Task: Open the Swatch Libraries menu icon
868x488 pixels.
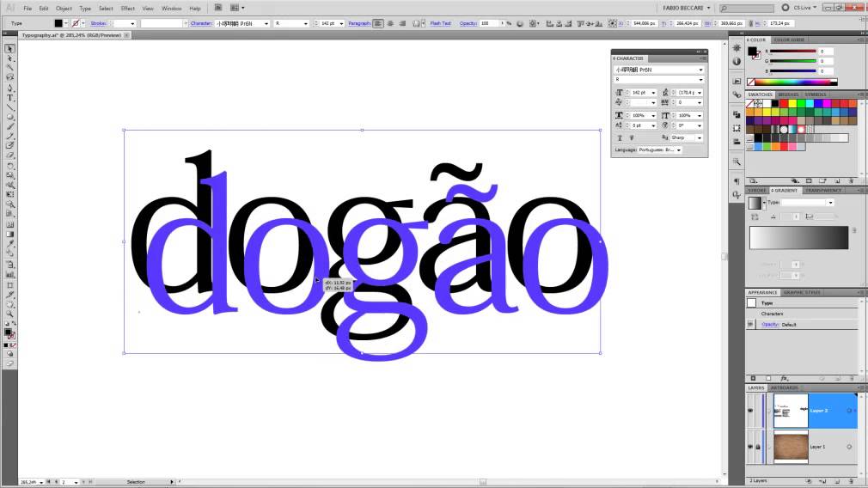Action: (x=754, y=181)
